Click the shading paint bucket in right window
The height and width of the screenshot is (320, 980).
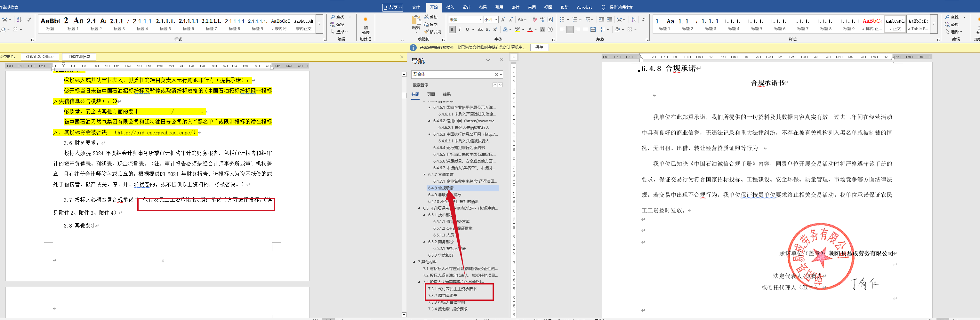tap(617, 29)
